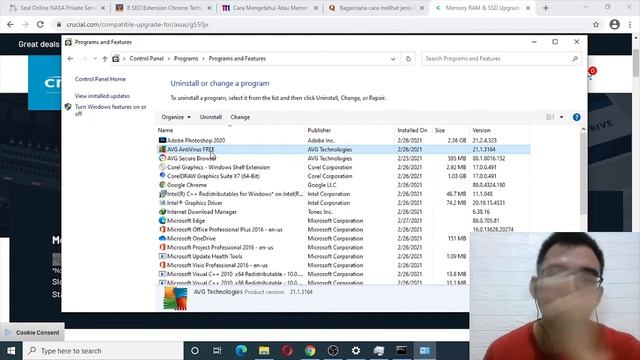The width and height of the screenshot is (640, 360).
Task: Bookmark this page with the star icon
Action: point(596,24)
